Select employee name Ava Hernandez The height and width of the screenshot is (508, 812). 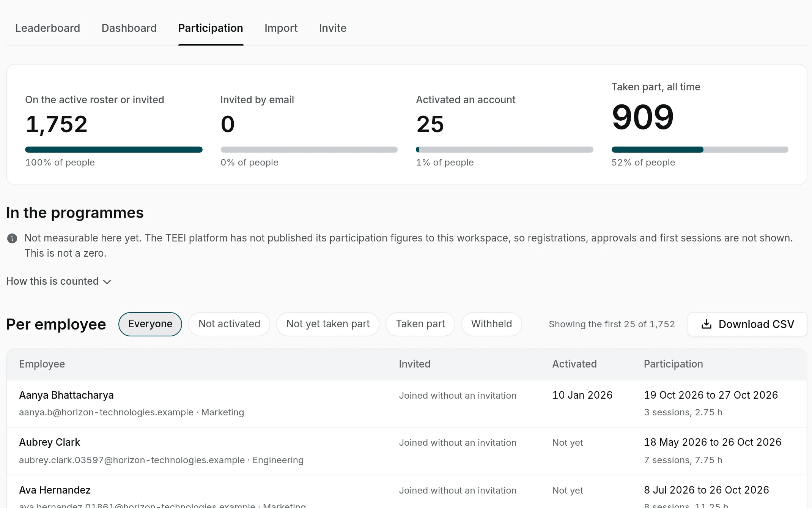[x=55, y=490]
